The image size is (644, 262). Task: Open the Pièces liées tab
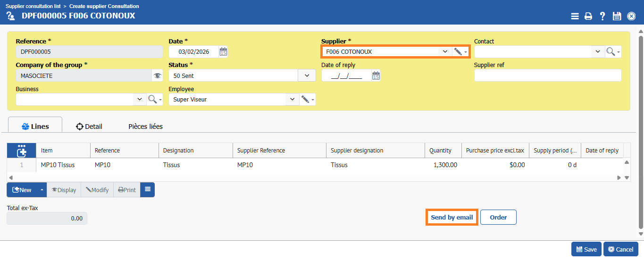coord(145,127)
